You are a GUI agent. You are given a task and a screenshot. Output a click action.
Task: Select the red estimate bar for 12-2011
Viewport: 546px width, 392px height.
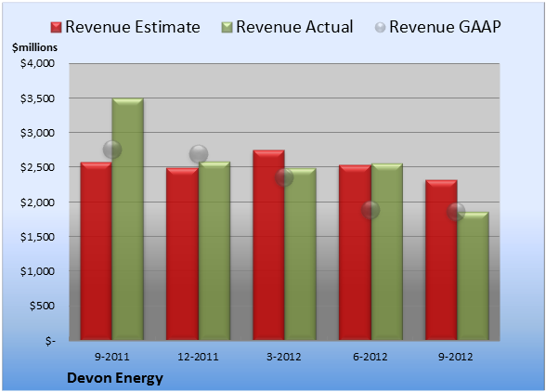(x=182, y=254)
